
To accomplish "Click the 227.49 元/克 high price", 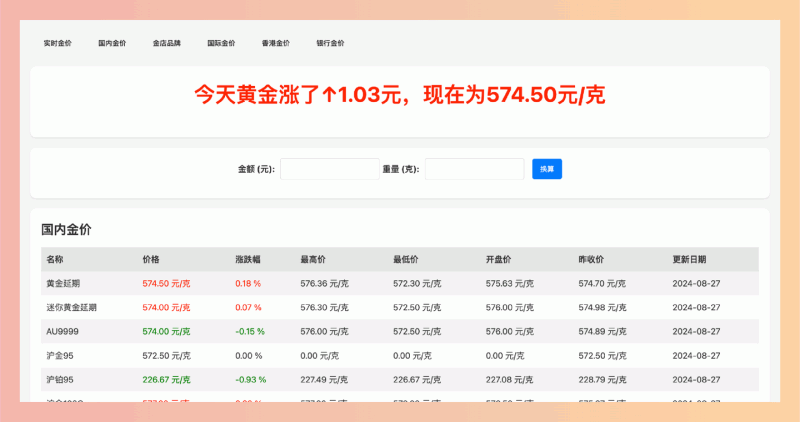I will coord(324,380).
